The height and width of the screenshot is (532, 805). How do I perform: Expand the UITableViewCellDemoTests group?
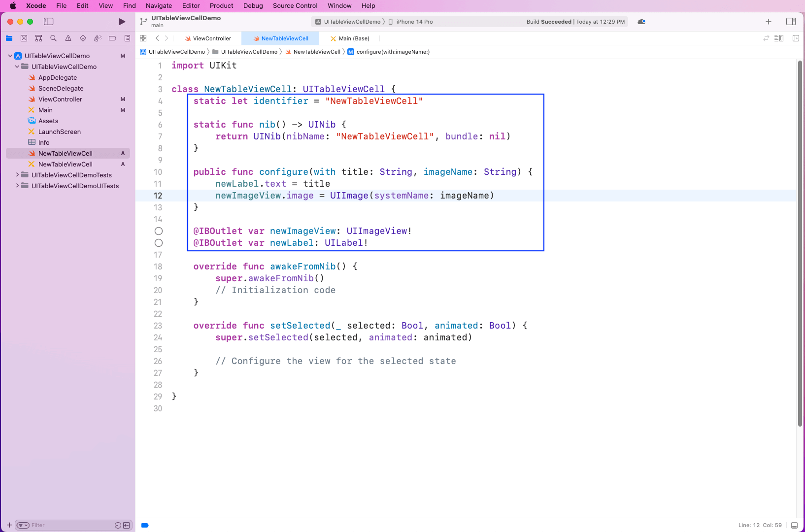pos(17,175)
